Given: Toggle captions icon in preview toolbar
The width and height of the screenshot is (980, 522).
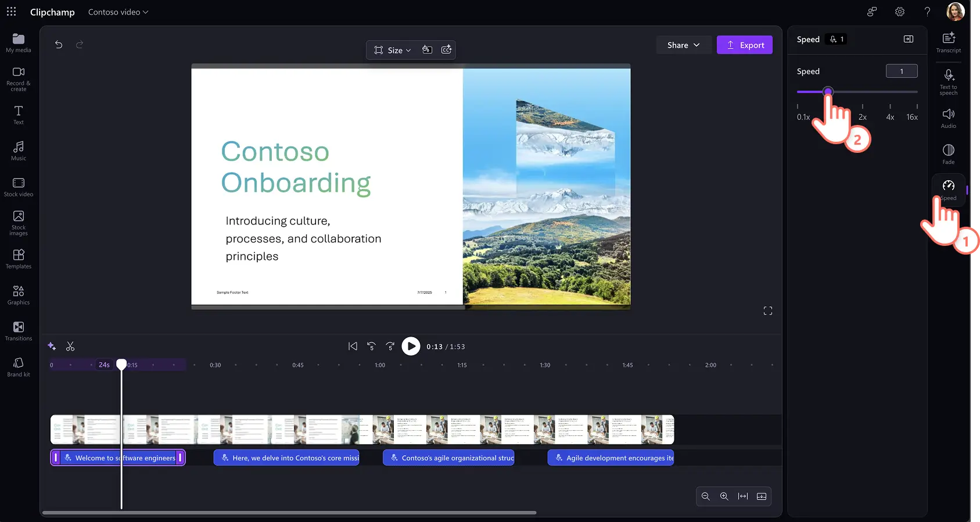Looking at the screenshot, I should (446, 50).
